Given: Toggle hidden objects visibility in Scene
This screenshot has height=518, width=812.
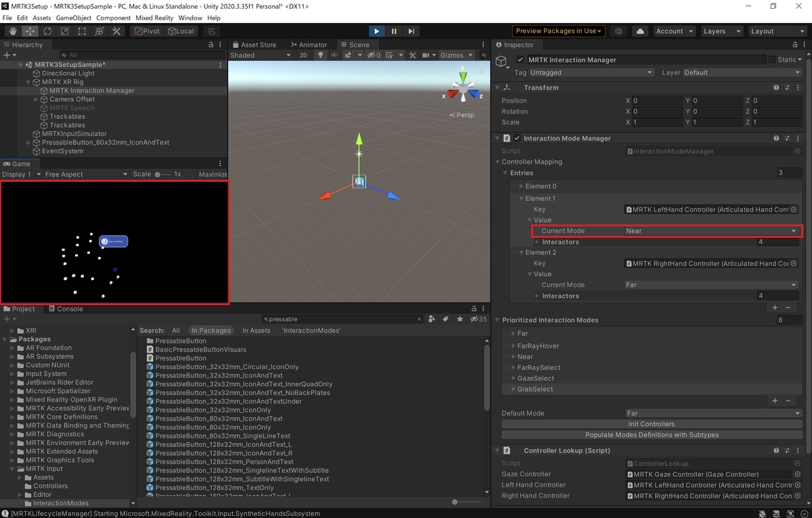Looking at the screenshot, I should pos(374,55).
